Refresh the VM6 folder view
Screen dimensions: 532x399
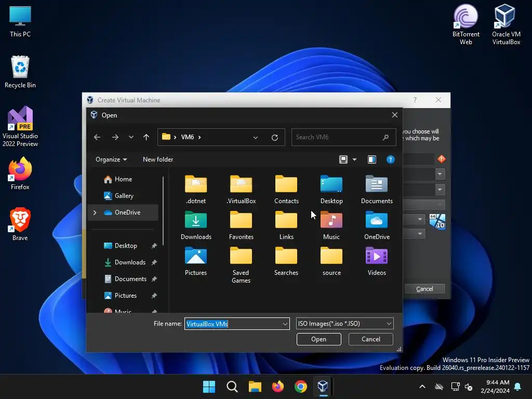(275, 137)
